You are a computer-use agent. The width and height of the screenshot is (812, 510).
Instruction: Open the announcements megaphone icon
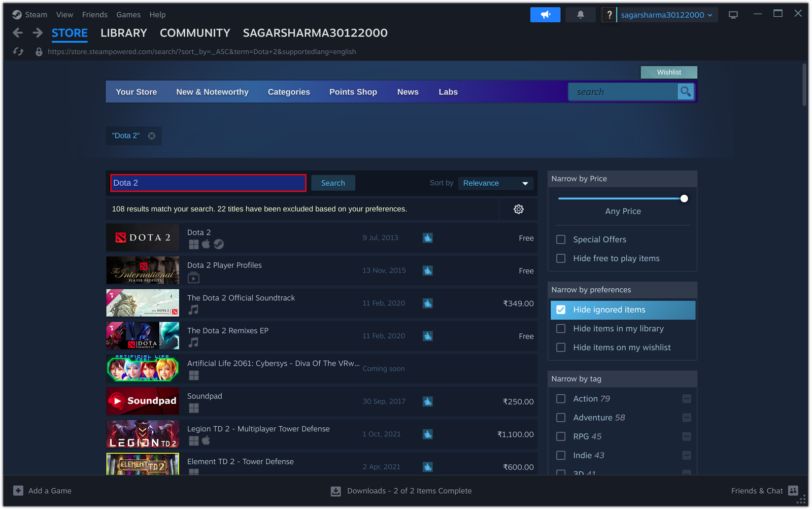coord(545,15)
